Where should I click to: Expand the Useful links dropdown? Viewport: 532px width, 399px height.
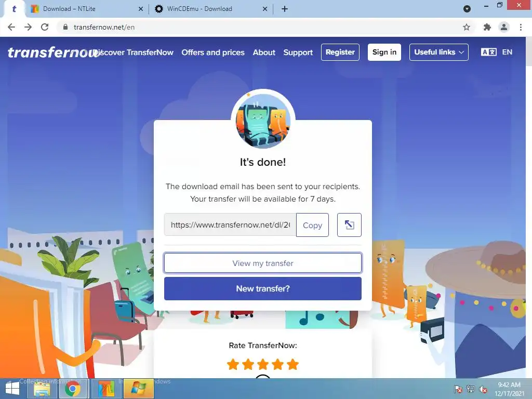438,52
